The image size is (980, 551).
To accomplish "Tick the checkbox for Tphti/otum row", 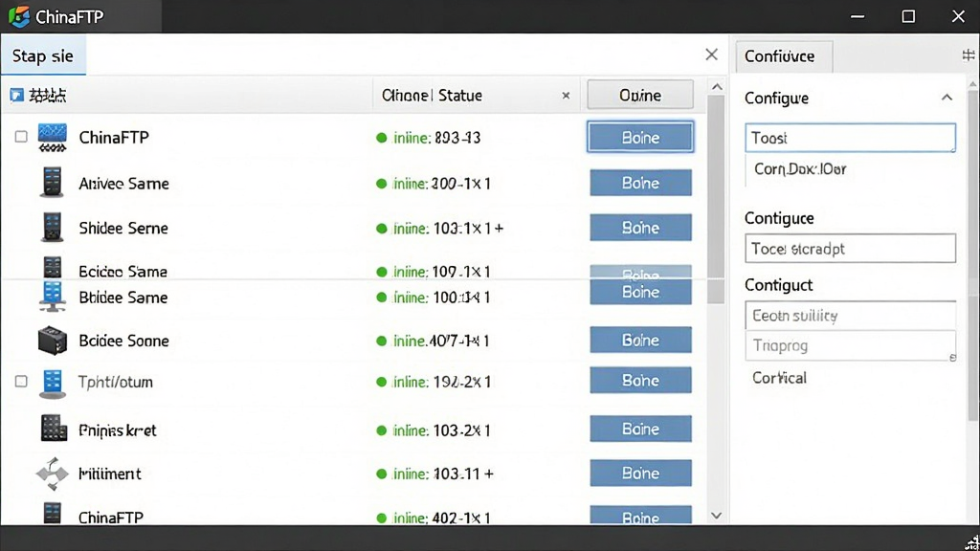I will 21,381.
